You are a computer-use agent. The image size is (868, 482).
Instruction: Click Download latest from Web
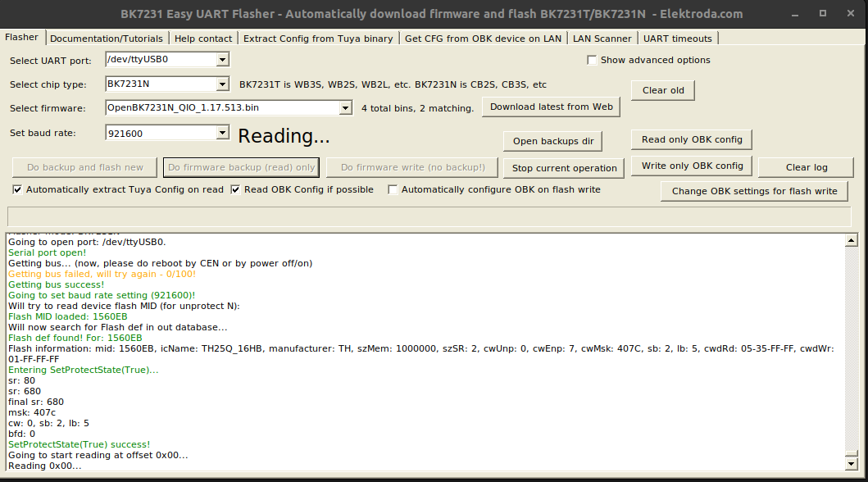[x=551, y=107]
